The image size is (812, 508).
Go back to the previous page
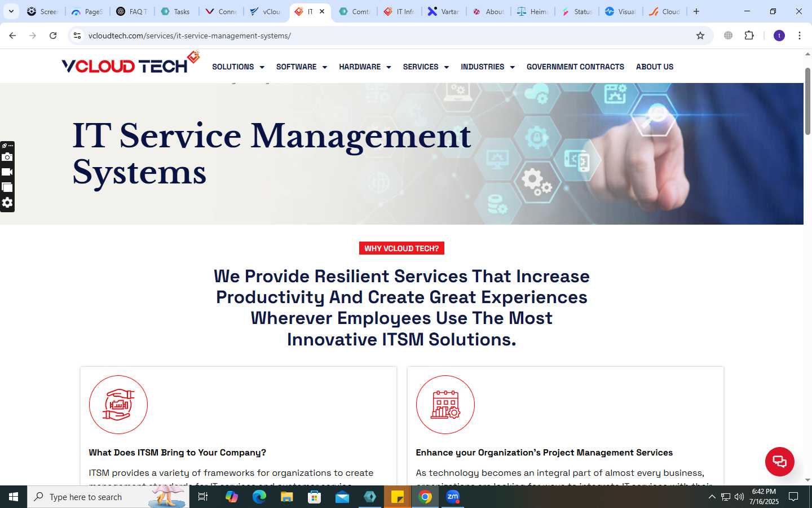[12, 36]
